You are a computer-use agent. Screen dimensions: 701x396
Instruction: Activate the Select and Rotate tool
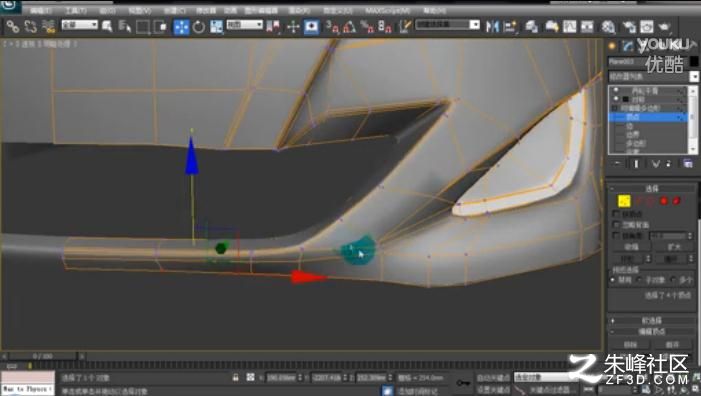(x=198, y=27)
